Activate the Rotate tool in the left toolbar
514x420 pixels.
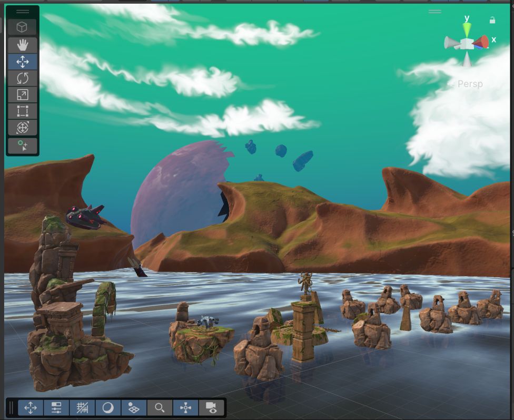point(22,78)
